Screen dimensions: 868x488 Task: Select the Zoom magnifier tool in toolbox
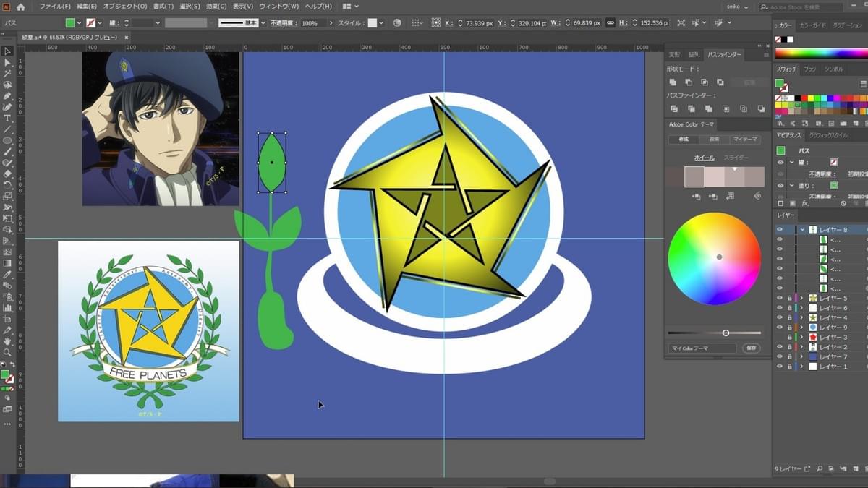[7, 352]
